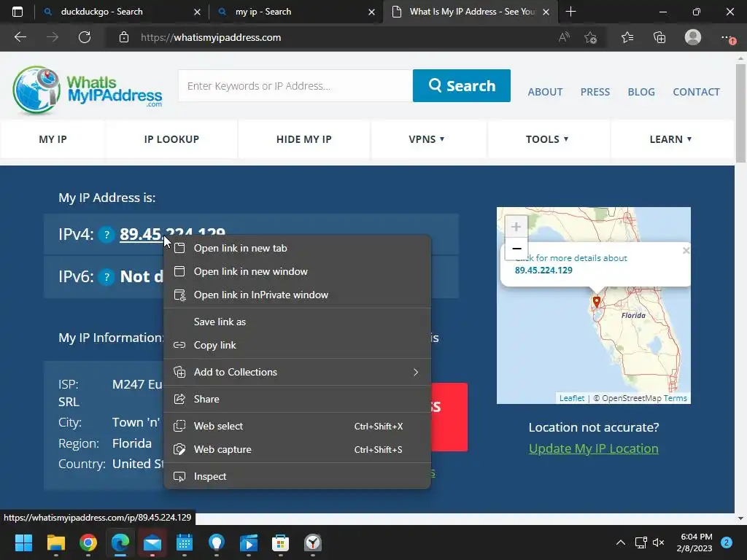Click the IPv6 help question icon
This screenshot has width=747, height=560.
pos(107,276)
